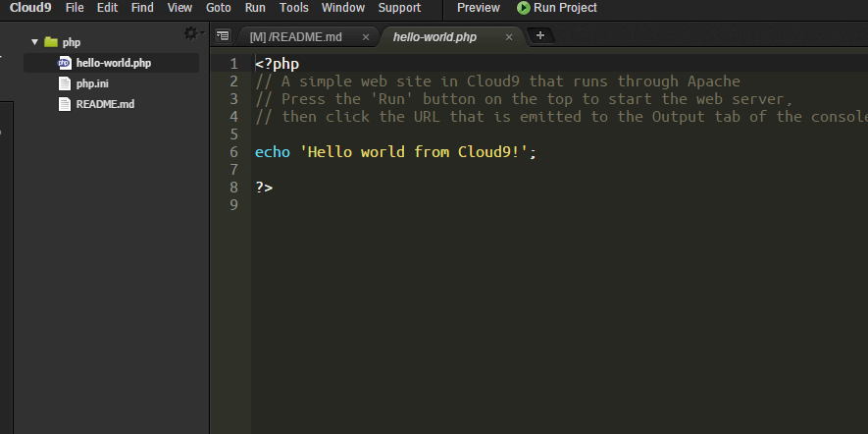Open the Window menu
This screenshot has width=868, height=434.
click(x=343, y=8)
